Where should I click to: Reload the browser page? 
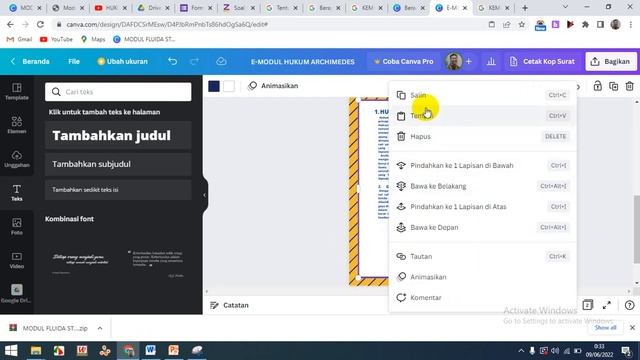coord(40,24)
